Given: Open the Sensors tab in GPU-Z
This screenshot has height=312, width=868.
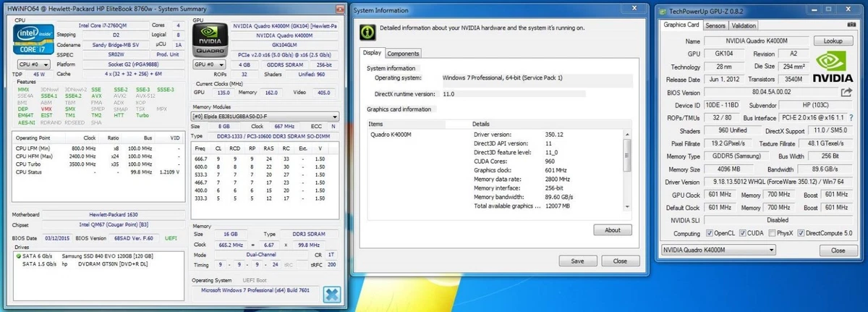Looking at the screenshot, I should coord(715,25).
